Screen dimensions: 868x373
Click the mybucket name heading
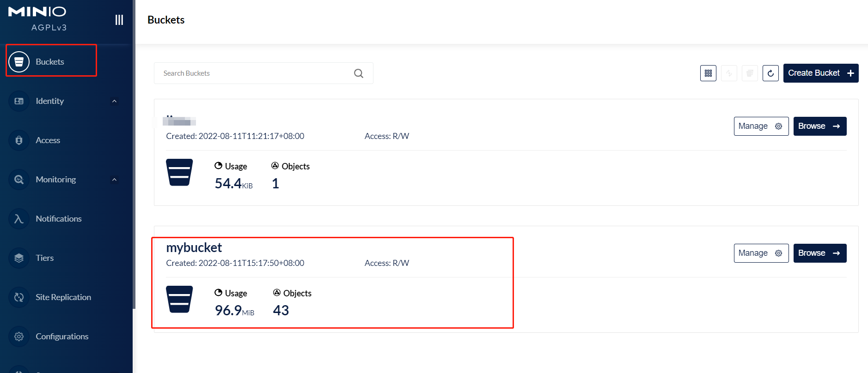194,248
